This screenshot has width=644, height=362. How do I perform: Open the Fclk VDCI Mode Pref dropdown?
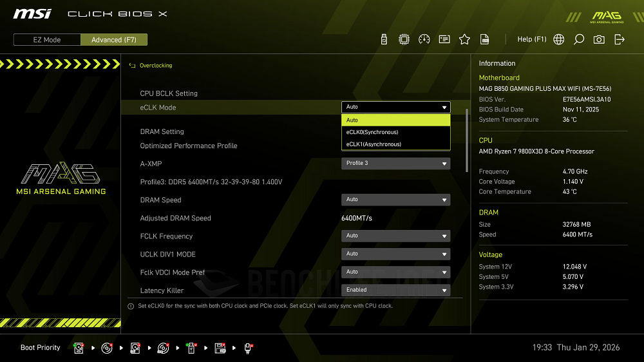[x=396, y=272]
